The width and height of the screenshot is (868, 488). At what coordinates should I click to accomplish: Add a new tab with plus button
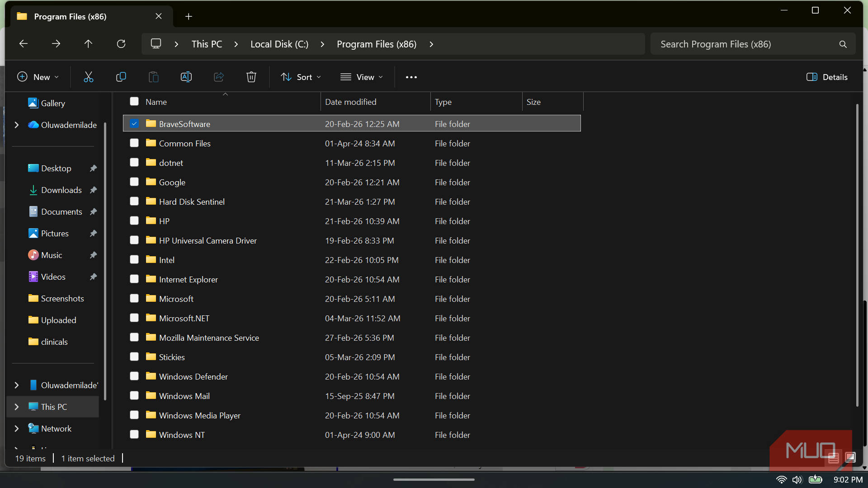click(189, 16)
